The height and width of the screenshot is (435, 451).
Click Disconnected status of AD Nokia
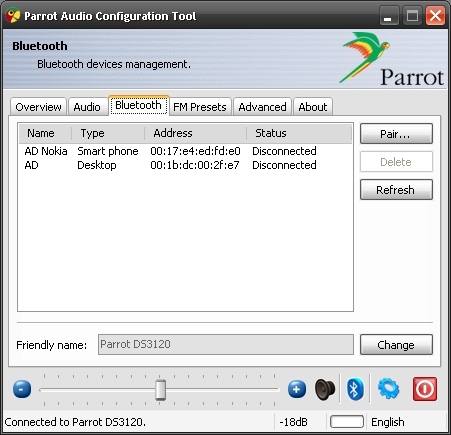[284, 151]
